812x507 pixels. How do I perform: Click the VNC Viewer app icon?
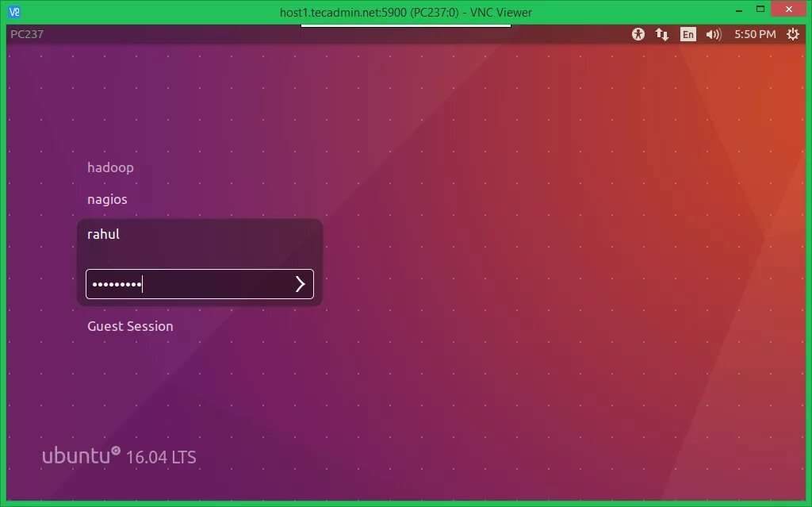click(x=14, y=11)
